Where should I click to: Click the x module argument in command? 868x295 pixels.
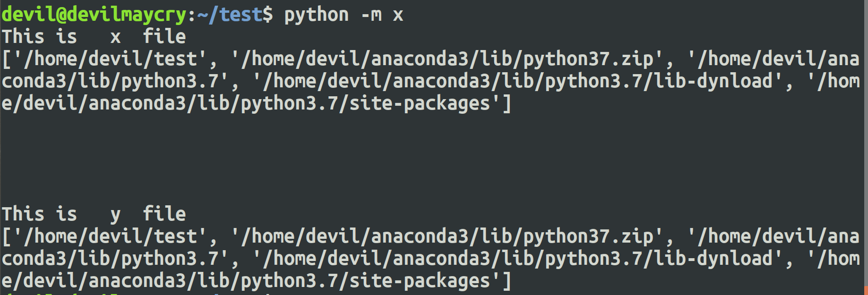click(398, 16)
